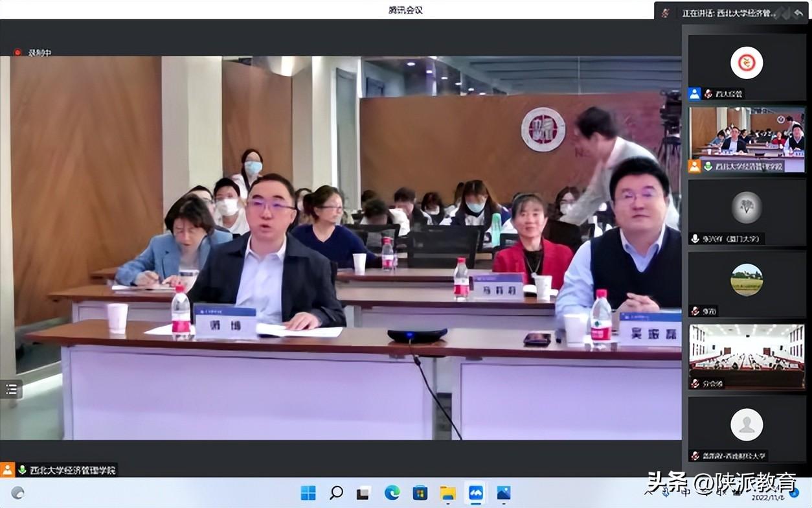The image size is (812, 508).
Task: Click the blue user icon on first participant tile
Action: tap(694, 93)
